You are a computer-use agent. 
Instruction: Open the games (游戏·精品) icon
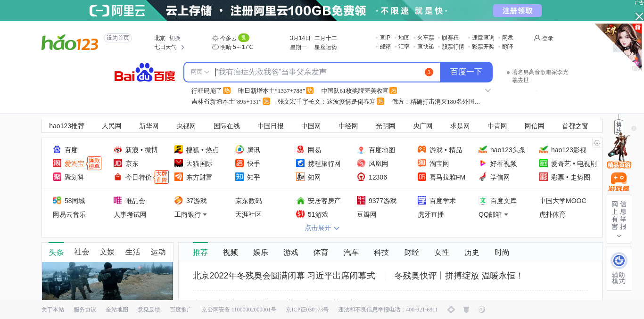[422, 150]
